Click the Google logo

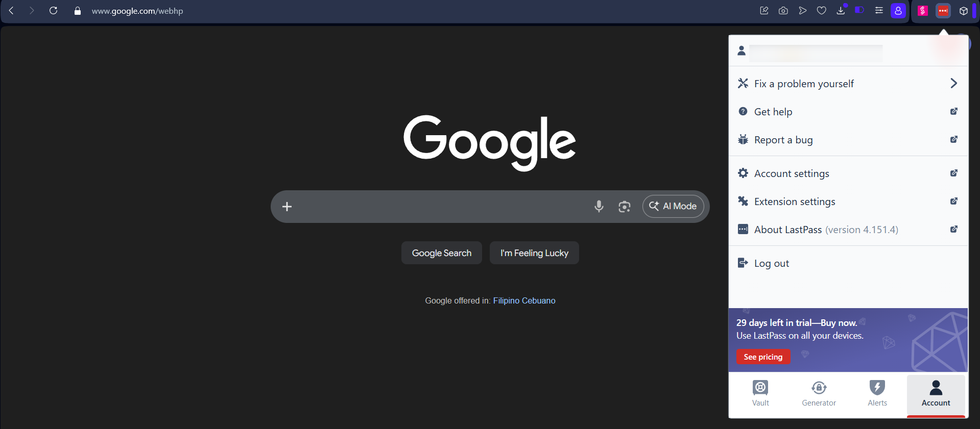point(490,142)
